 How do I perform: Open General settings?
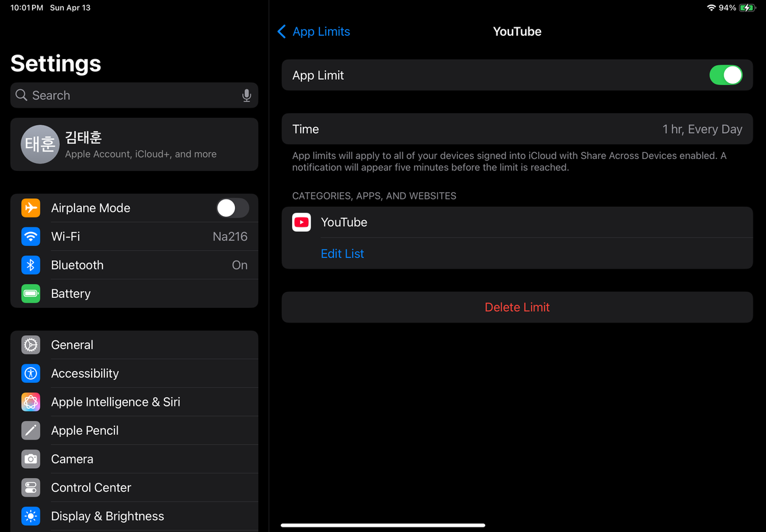pos(134,345)
